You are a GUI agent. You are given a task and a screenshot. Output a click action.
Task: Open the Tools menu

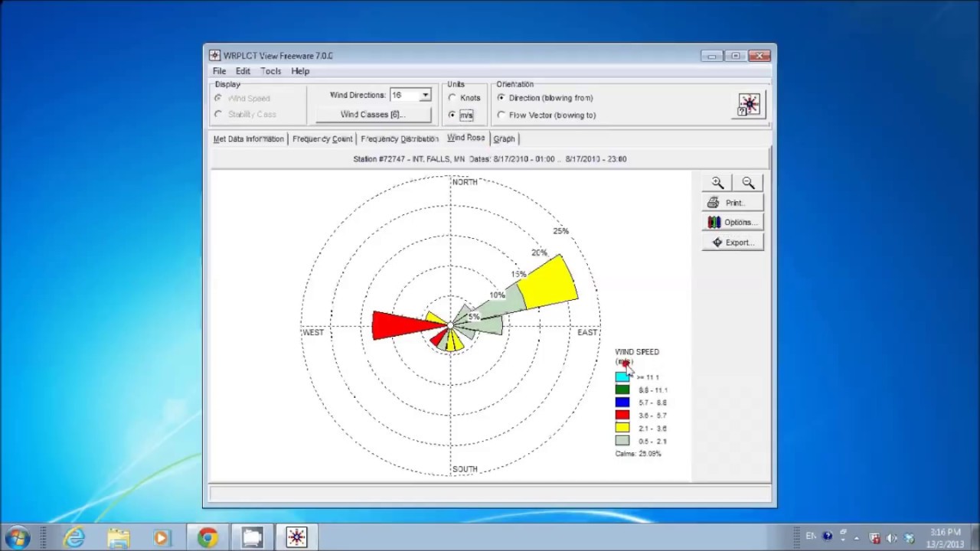click(x=271, y=71)
